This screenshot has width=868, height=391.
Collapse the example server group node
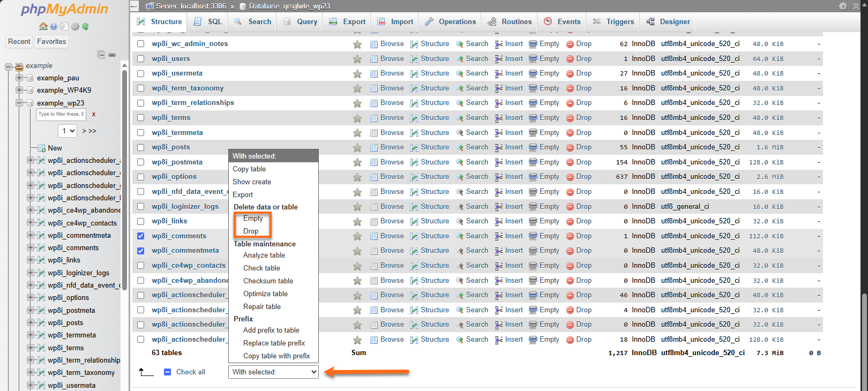[9, 66]
